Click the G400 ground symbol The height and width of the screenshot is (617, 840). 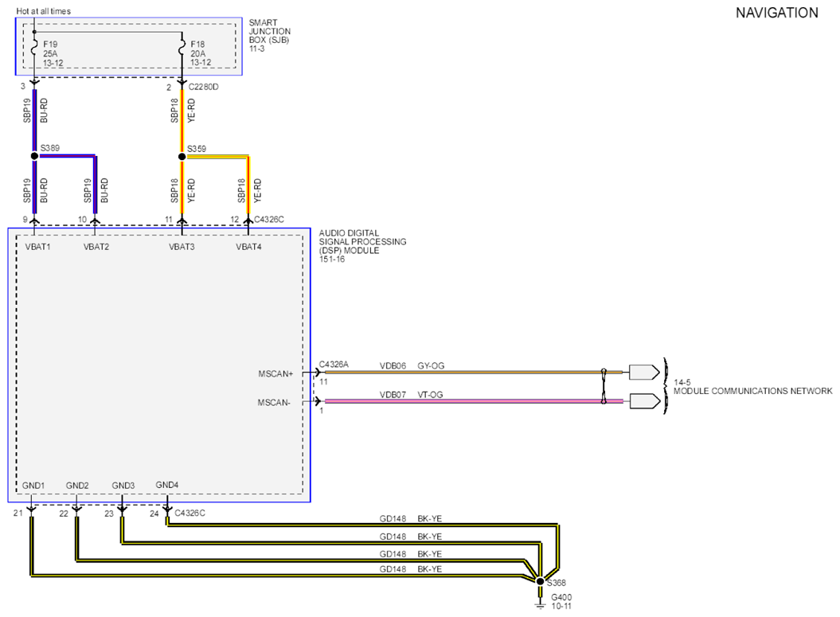pyautogui.click(x=540, y=603)
